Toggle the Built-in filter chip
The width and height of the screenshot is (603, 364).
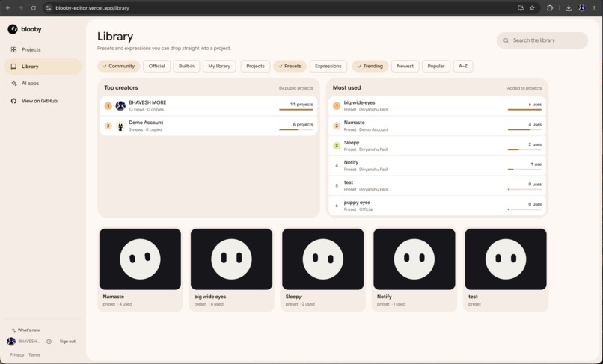tap(186, 66)
